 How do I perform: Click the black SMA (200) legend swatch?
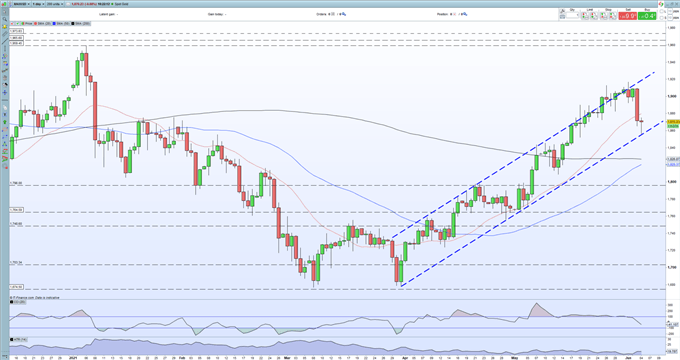click(x=73, y=23)
